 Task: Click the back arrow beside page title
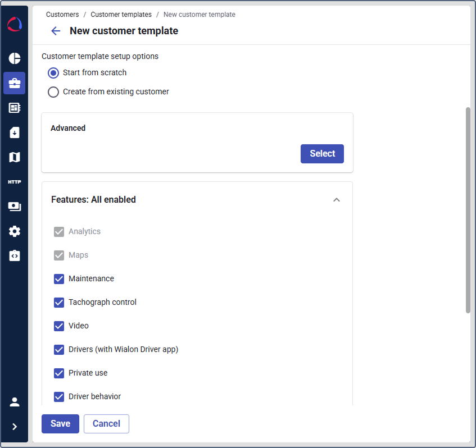56,31
